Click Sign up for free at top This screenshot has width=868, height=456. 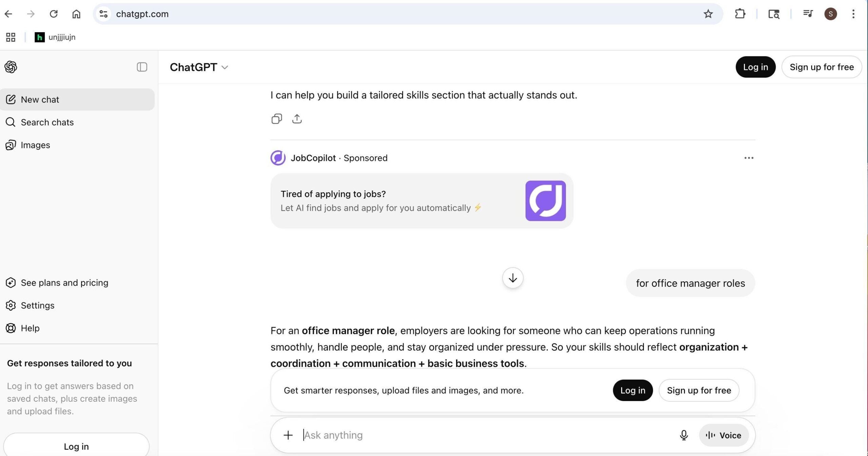click(x=821, y=67)
